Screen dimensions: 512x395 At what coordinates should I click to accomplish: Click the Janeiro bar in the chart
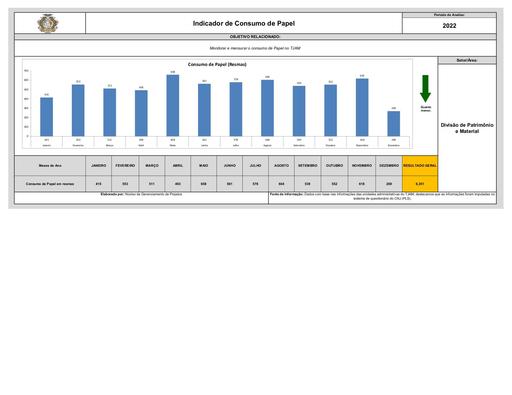(x=47, y=117)
